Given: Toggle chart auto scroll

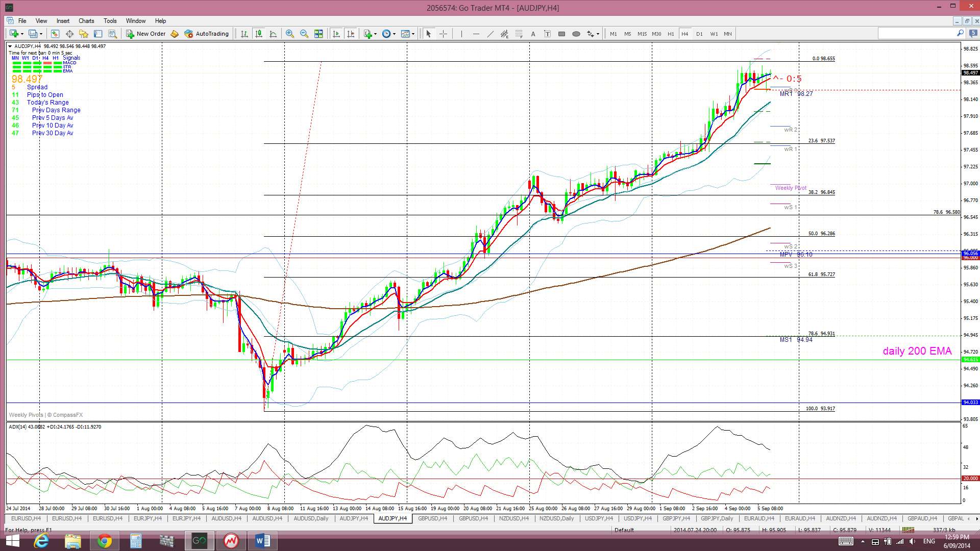Looking at the screenshot, I should (x=336, y=34).
